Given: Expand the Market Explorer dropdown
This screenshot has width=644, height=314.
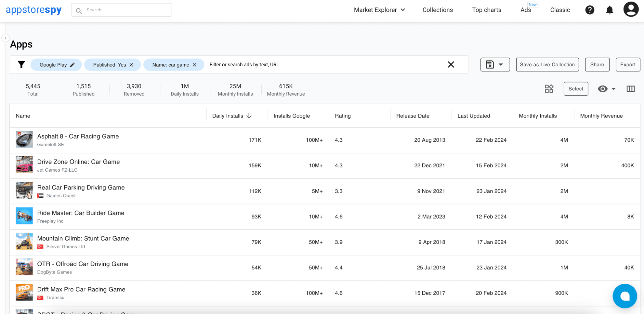Looking at the screenshot, I should 379,10.
